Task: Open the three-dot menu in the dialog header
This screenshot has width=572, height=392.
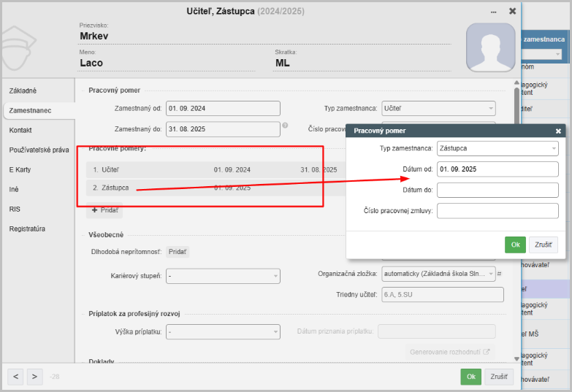Action: [493, 12]
